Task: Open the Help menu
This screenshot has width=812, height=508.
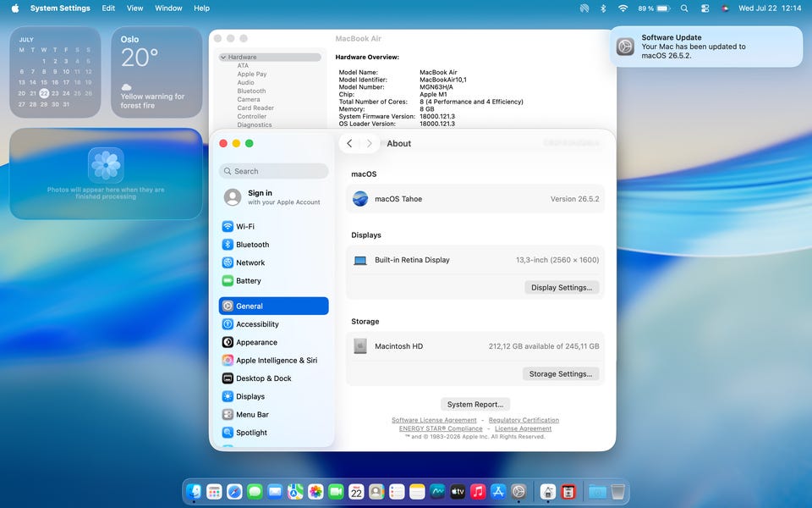Action: click(x=201, y=8)
